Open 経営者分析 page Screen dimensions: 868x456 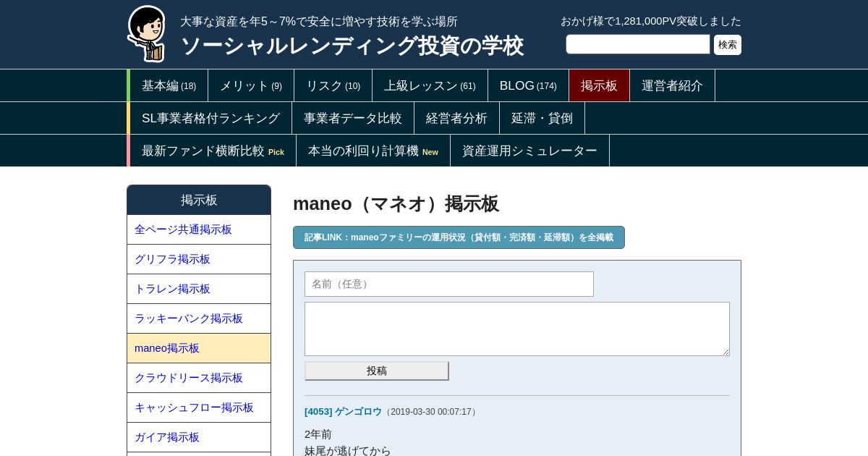click(x=456, y=118)
